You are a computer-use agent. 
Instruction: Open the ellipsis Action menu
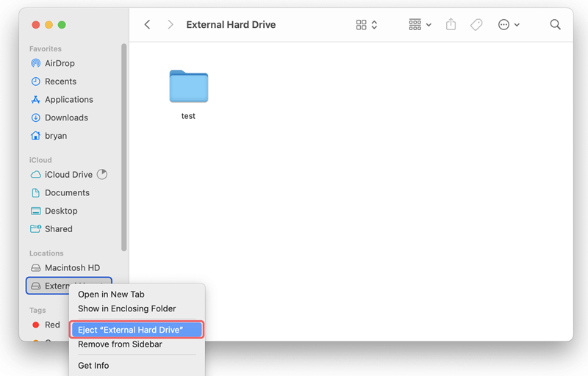coord(509,25)
